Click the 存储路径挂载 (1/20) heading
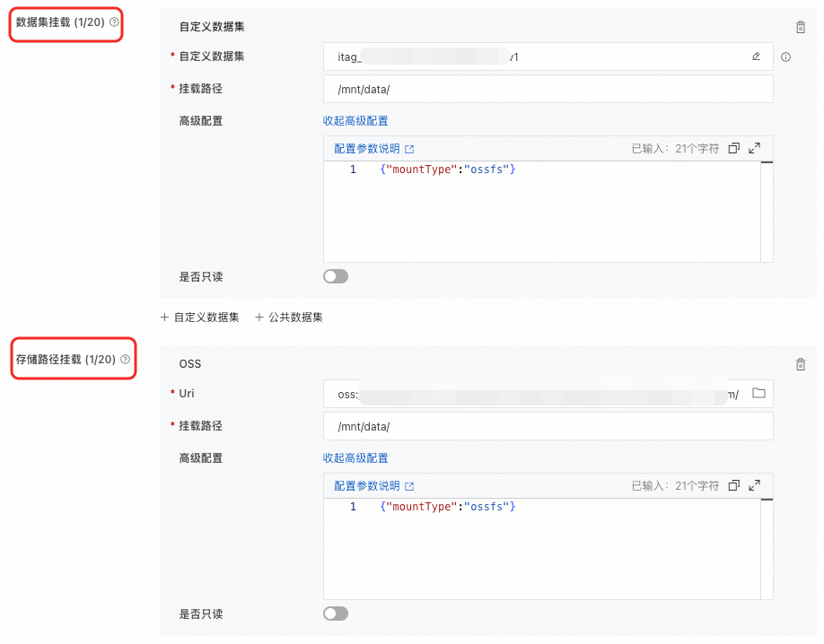Image resolution: width=824 pixels, height=644 pixels. 66,360
